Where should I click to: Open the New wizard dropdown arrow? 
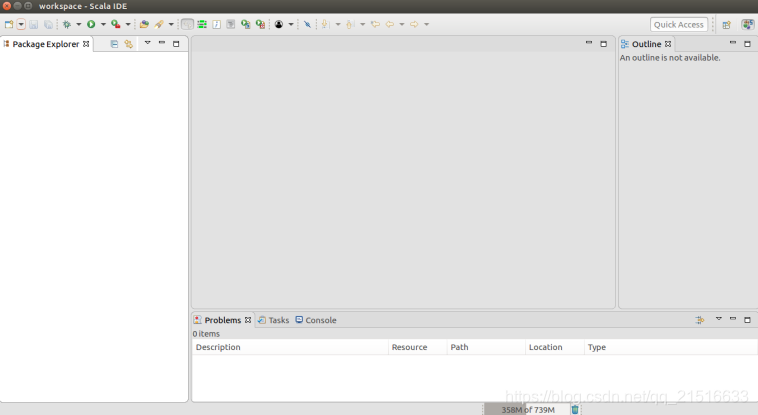coord(21,24)
